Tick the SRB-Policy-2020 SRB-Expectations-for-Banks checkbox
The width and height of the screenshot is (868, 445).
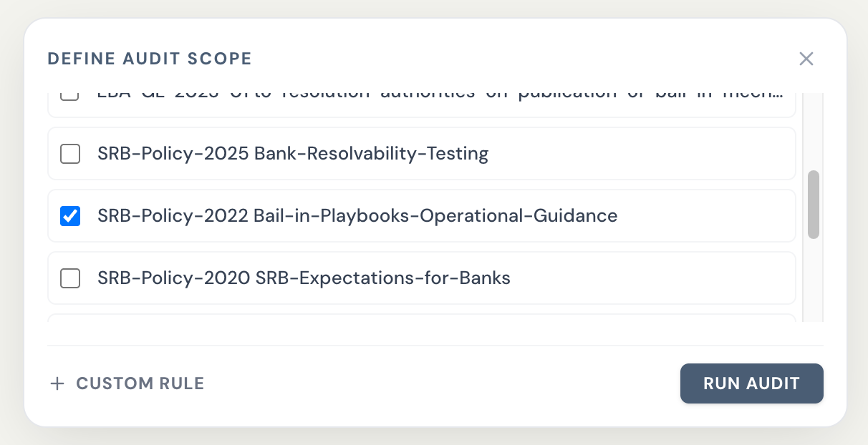70,278
